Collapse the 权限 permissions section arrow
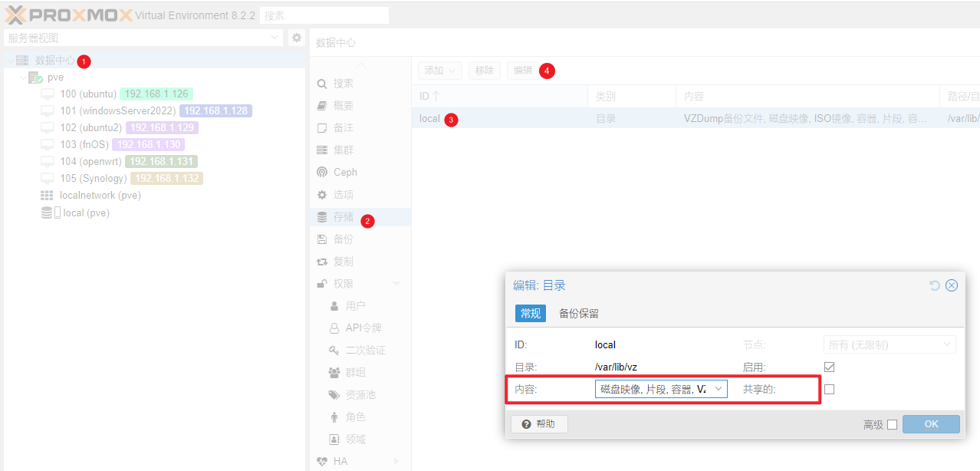The height and width of the screenshot is (471, 980). click(396, 285)
